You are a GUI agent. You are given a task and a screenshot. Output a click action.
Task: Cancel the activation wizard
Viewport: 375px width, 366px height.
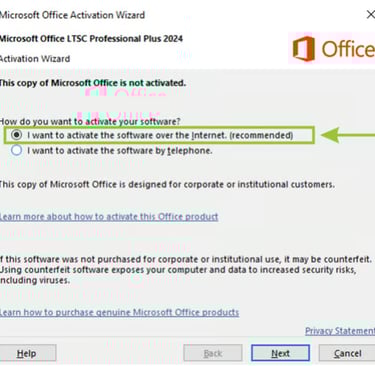tap(347, 353)
